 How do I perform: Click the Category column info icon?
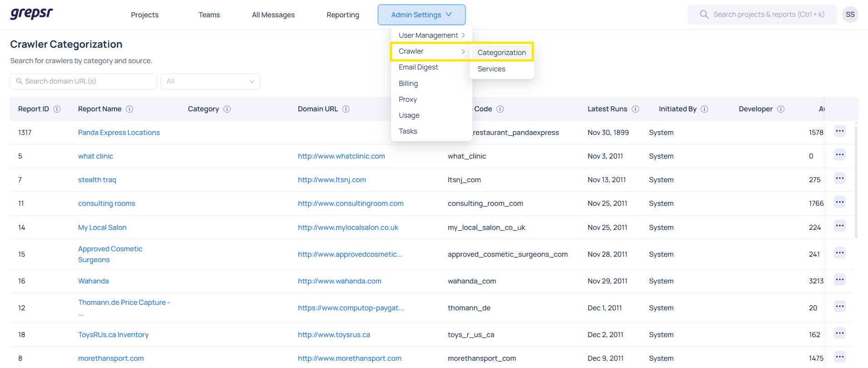[227, 109]
